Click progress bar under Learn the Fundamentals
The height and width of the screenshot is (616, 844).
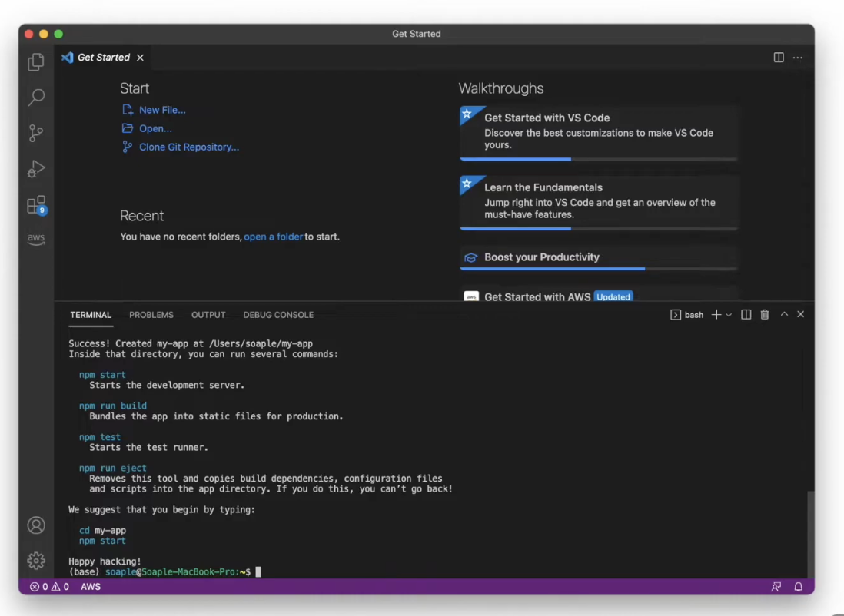(x=598, y=229)
